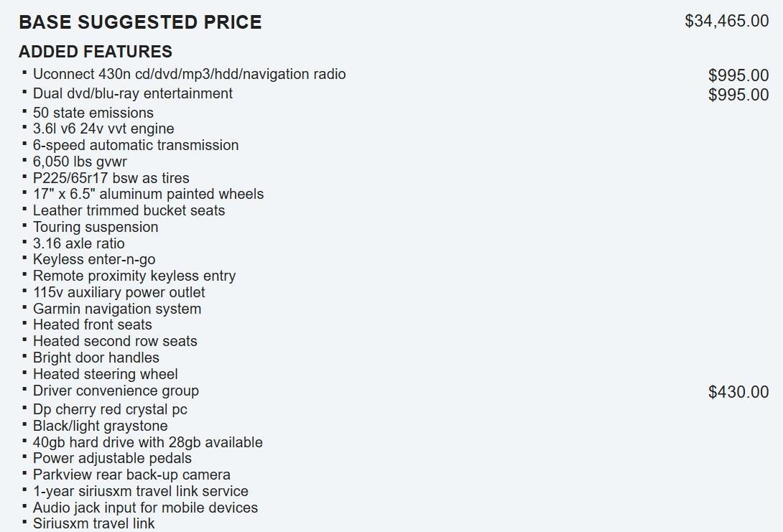Click the Base Suggested Price heading
783x532 pixels.
tap(140, 22)
